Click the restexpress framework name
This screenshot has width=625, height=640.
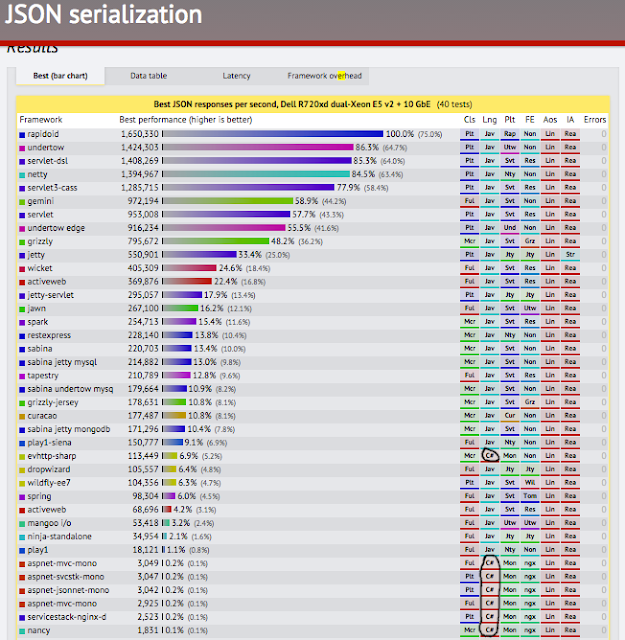pos(49,335)
